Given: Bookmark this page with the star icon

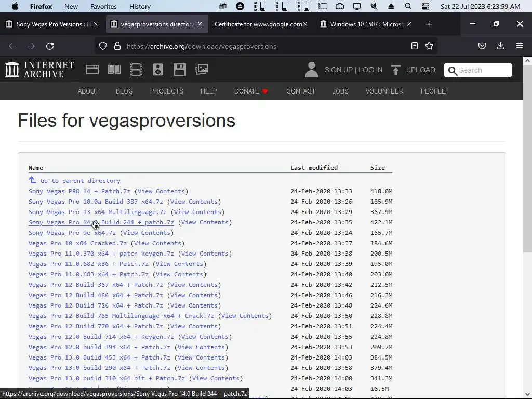Looking at the screenshot, I should point(429,46).
